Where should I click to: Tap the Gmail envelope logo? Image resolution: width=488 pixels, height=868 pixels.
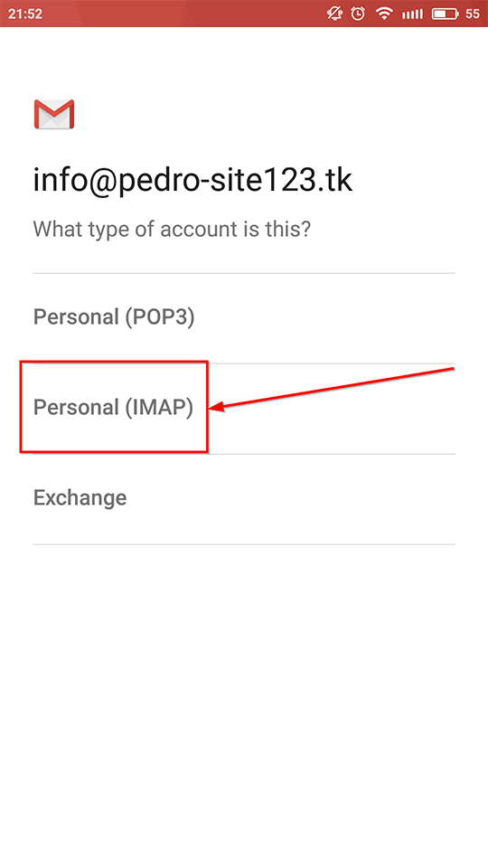tap(53, 115)
